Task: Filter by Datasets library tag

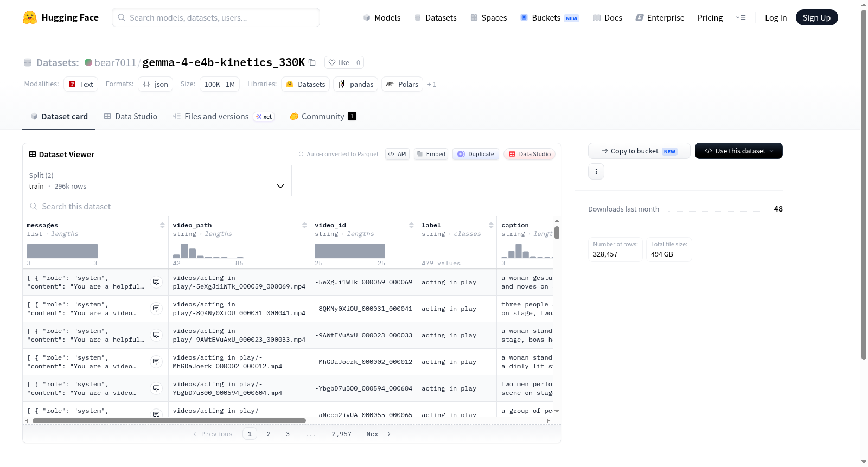Action: pyautogui.click(x=305, y=84)
